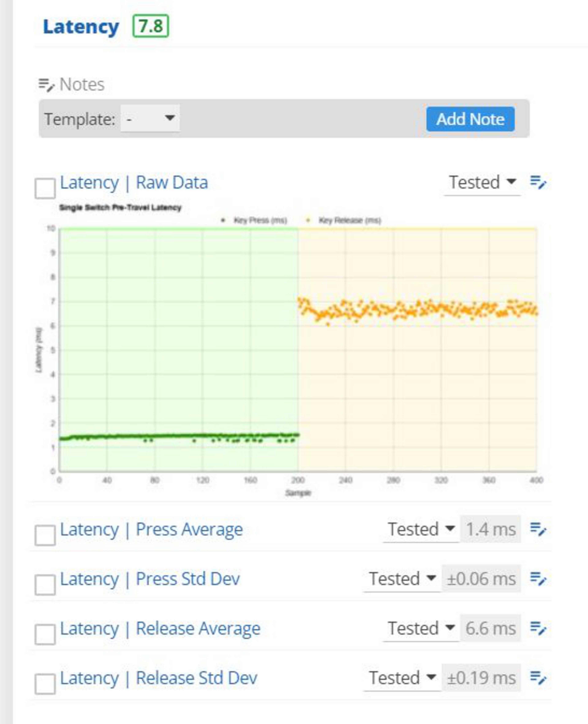Check the Press Average checkbox

pos(45,535)
